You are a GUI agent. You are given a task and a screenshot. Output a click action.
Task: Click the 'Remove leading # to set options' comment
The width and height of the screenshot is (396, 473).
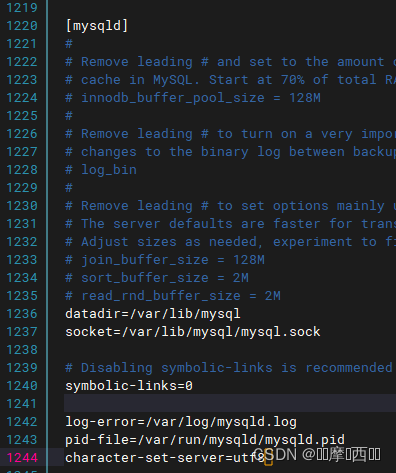[231, 206]
